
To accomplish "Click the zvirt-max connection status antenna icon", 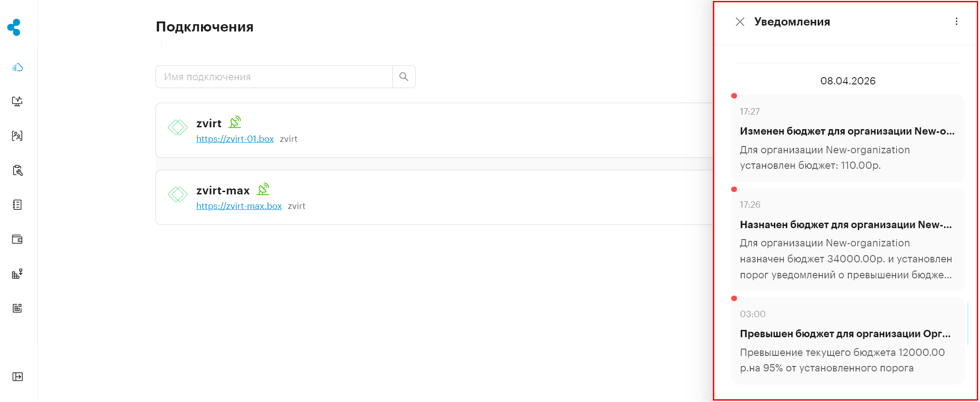I will (x=263, y=189).
